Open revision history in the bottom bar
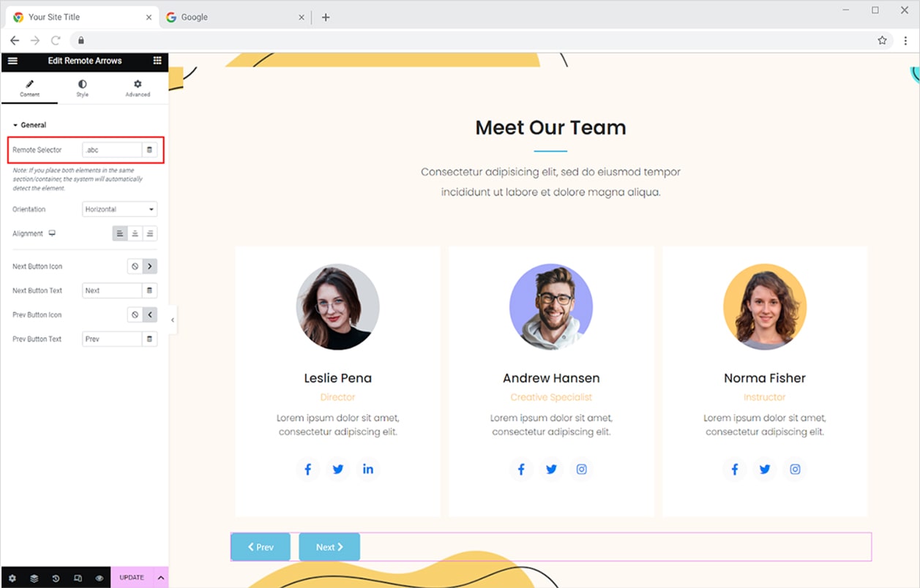920x588 pixels. (56, 578)
